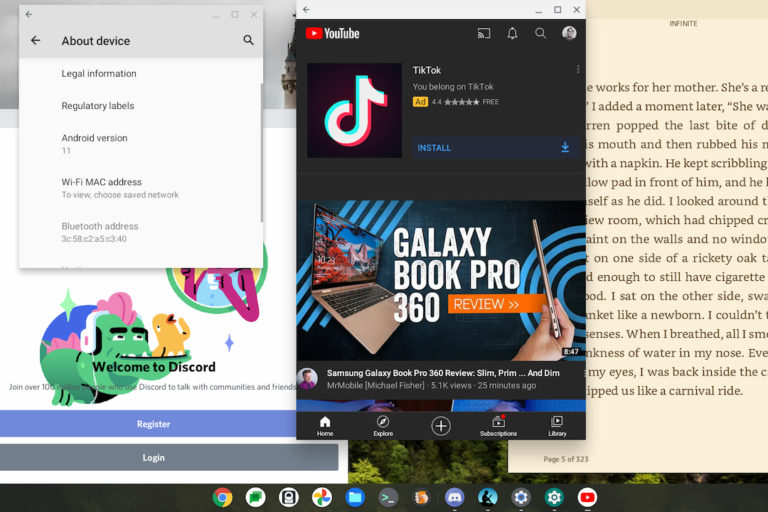Screen dimensions: 768x512
Task: Open search in the About device settings
Action: pyautogui.click(x=248, y=40)
